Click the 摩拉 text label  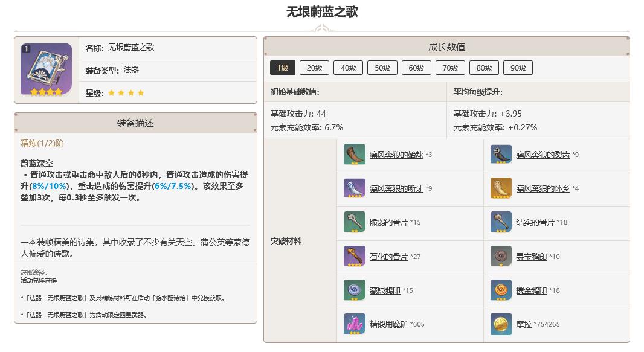(x=524, y=324)
